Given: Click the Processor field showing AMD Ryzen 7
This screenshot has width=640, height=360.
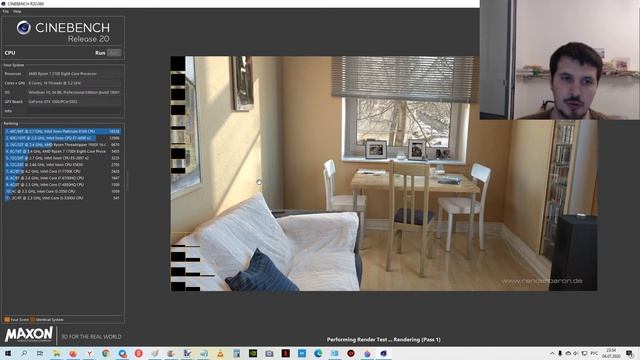Looking at the screenshot, I should [74, 74].
